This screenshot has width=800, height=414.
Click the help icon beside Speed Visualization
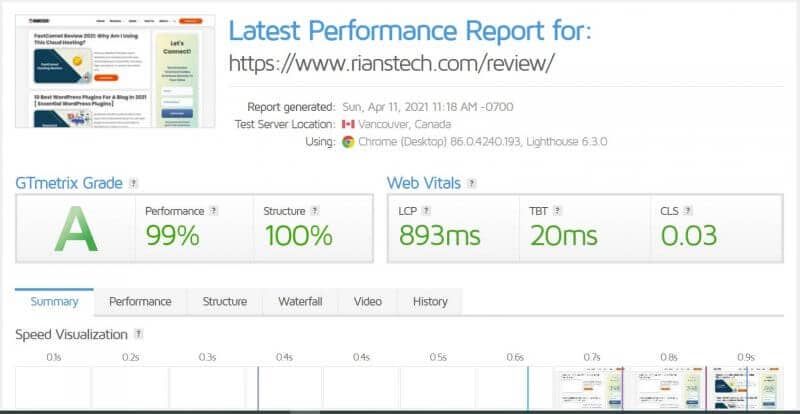coord(138,334)
